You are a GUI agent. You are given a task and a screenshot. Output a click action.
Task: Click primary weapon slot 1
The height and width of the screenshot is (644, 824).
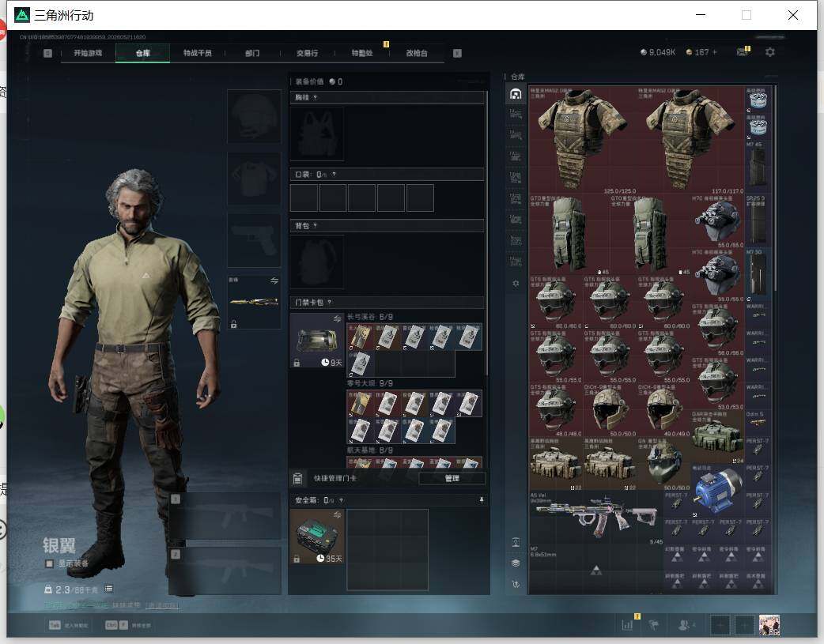click(225, 516)
